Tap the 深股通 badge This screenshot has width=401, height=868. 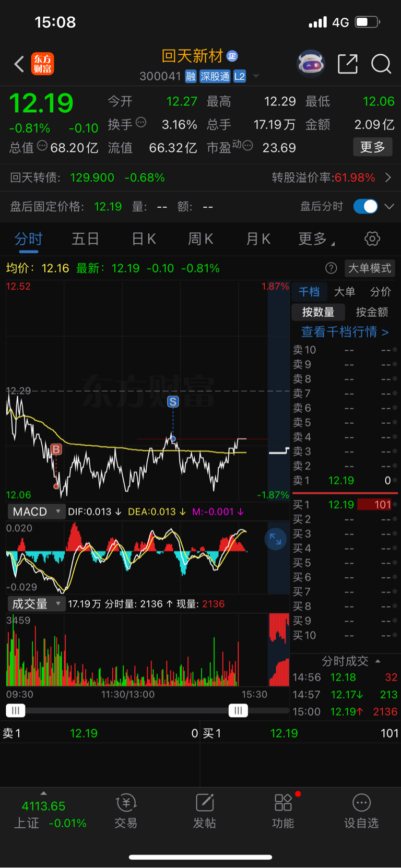[x=215, y=77]
